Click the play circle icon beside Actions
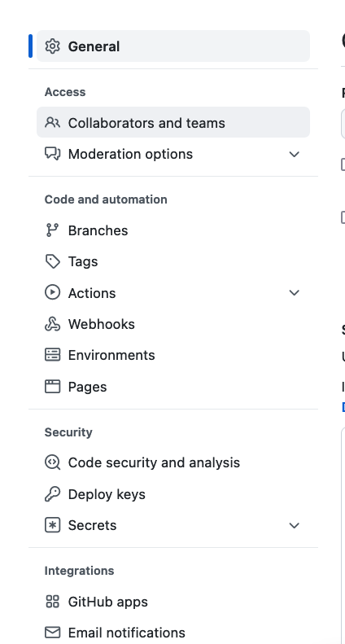The width and height of the screenshot is (345, 644). (52, 292)
